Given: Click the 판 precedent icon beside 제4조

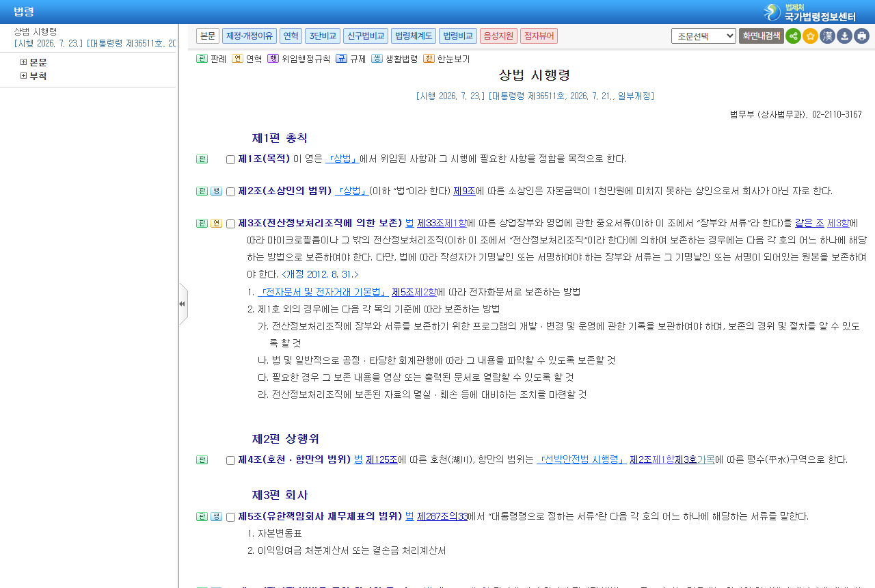Looking at the screenshot, I should (x=202, y=460).
